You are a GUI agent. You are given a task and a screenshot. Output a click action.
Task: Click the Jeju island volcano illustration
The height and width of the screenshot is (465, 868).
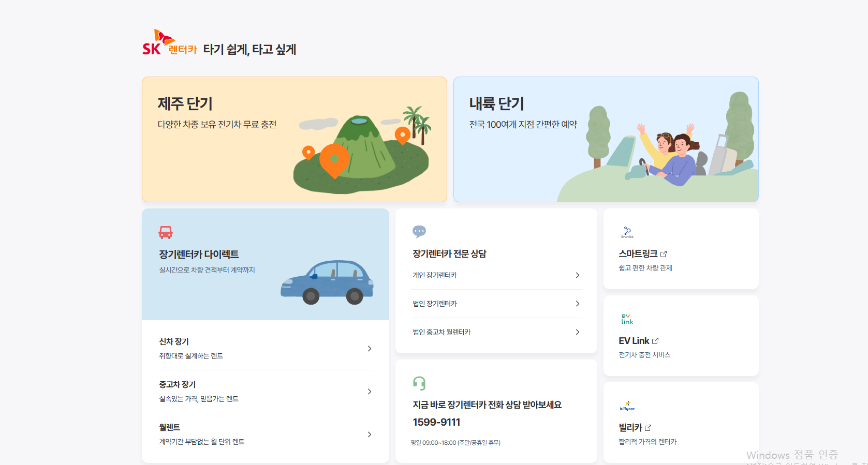click(362, 151)
